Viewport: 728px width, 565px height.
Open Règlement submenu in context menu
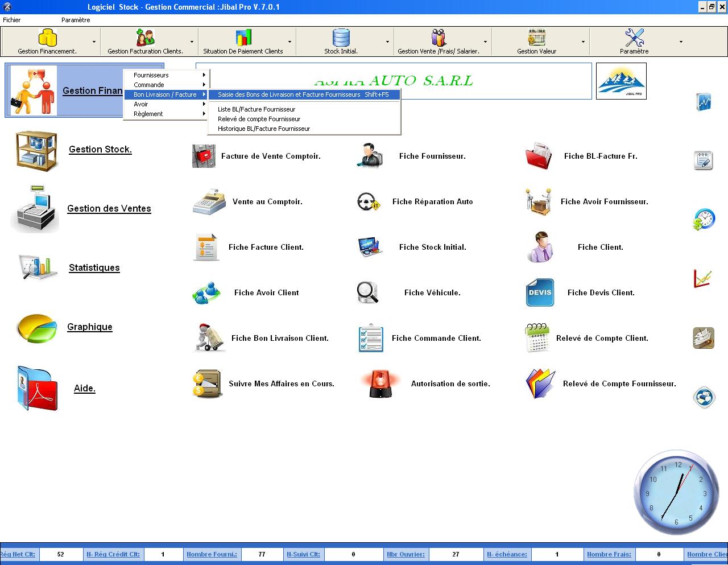[167, 114]
